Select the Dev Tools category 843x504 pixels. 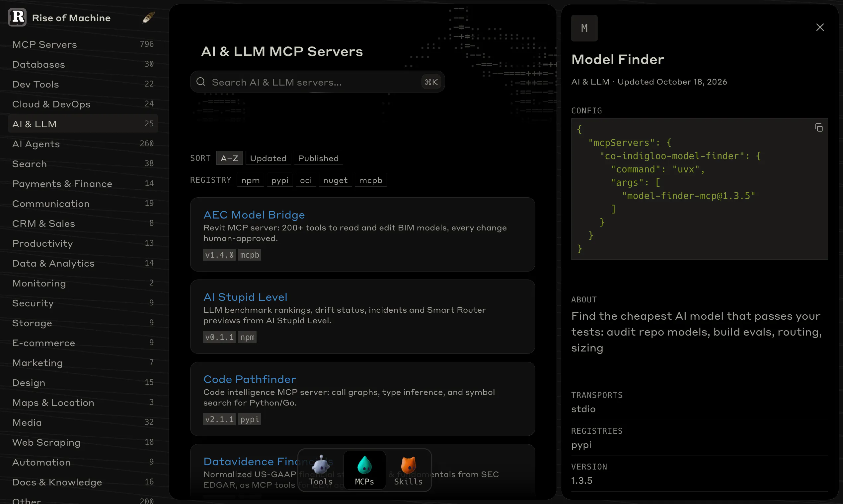83,84
